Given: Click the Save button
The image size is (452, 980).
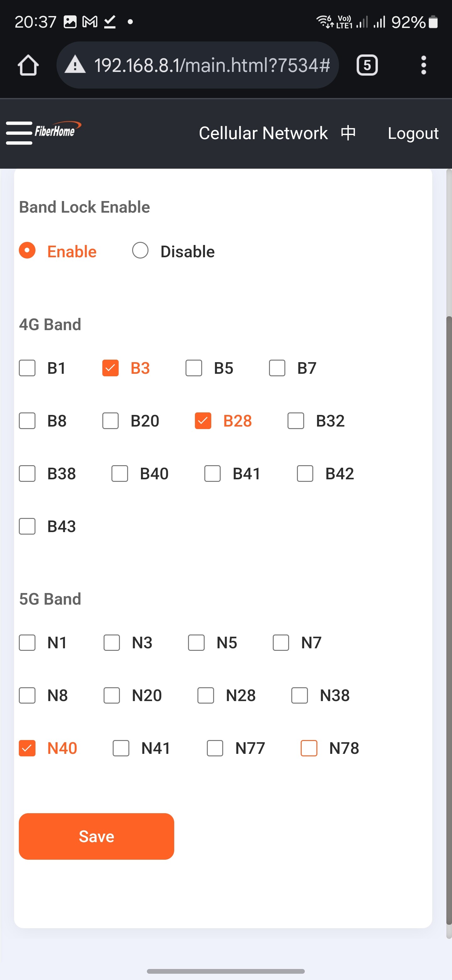Looking at the screenshot, I should tap(97, 836).
